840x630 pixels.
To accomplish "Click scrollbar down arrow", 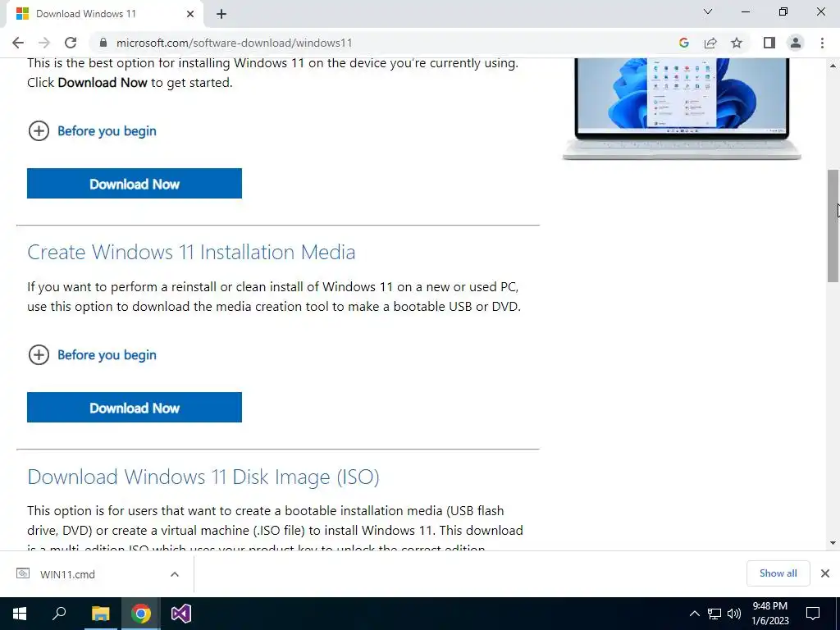I will click(833, 543).
